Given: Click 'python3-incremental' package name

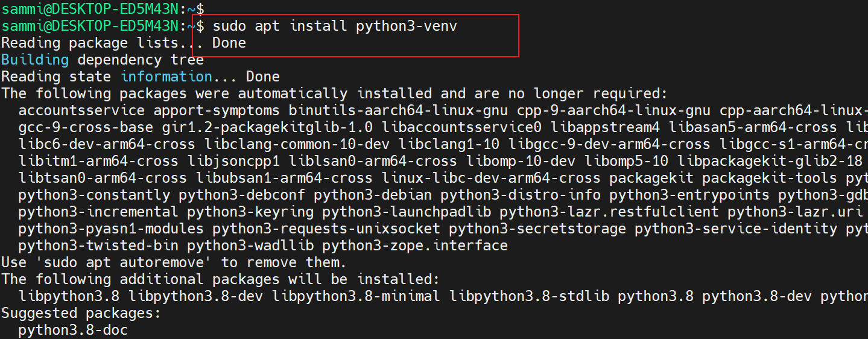Looking at the screenshot, I should click(98, 212).
